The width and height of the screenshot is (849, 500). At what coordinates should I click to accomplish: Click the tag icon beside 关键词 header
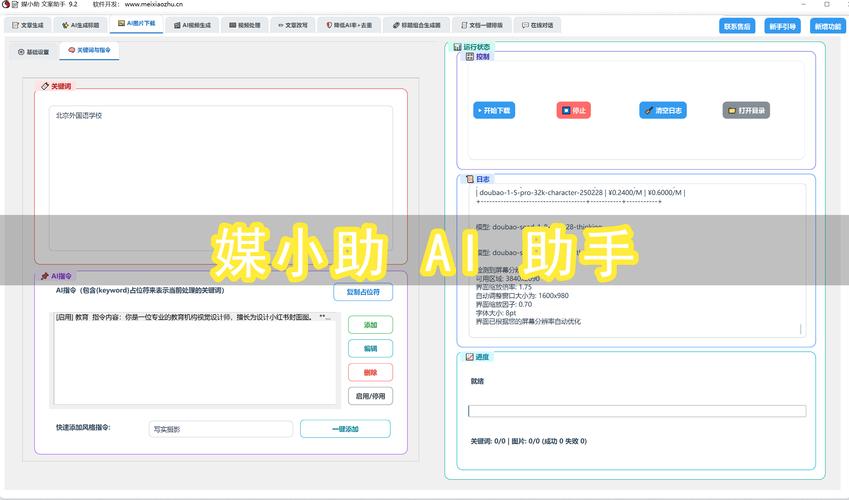tap(45, 86)
